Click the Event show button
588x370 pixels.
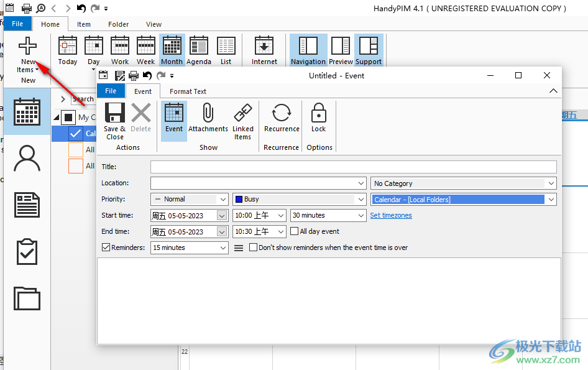[174, 121]
